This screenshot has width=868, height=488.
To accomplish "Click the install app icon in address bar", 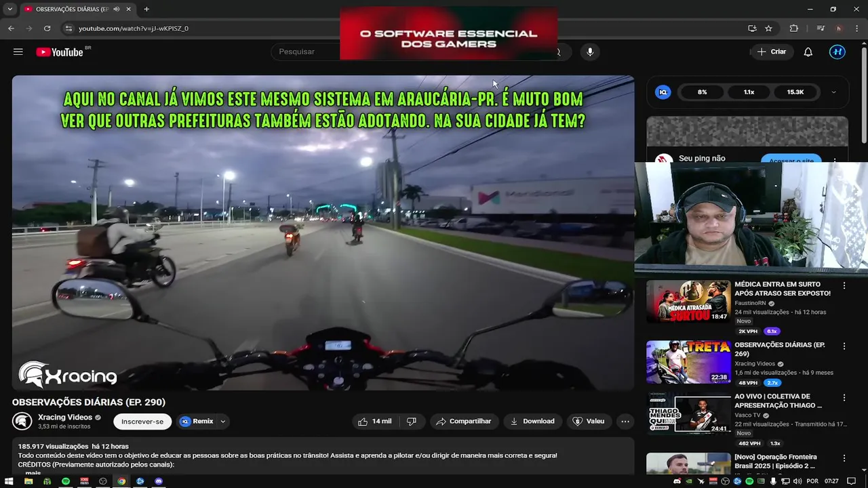I will [x=752, y=28].
